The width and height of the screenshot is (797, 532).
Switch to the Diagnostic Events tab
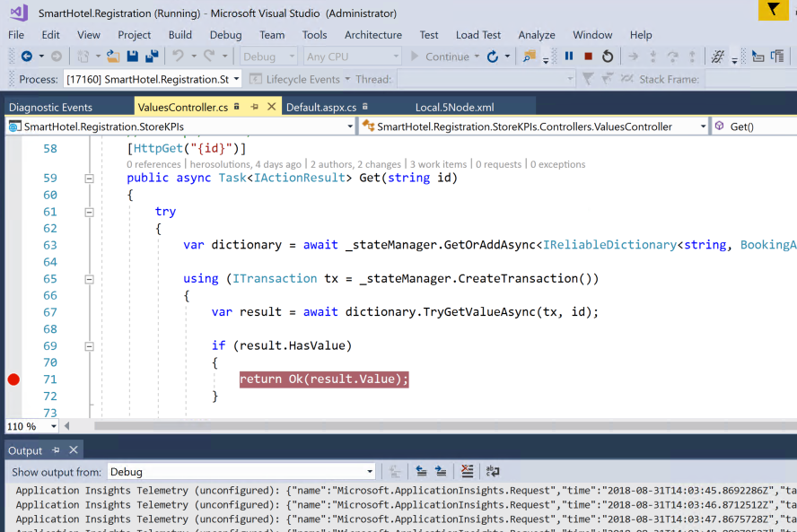tap(50, 108)
